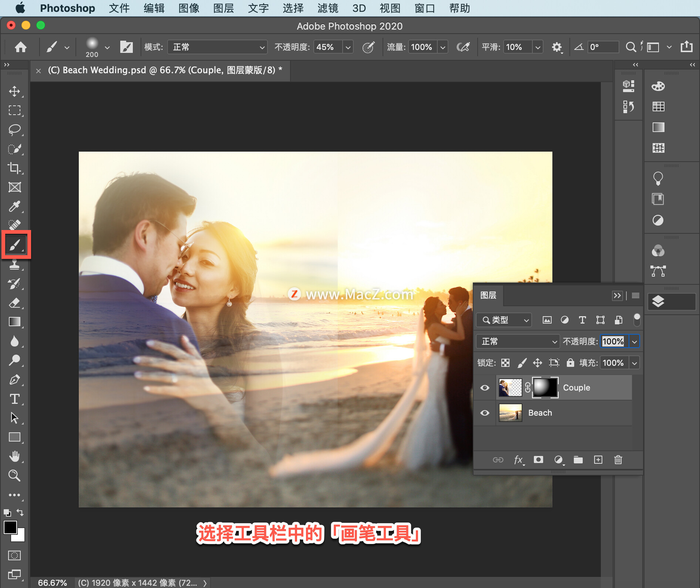Viewport: 700px width, 588px height.
Task: Expand the brush opacity 45% dropdown
Action: click(x=348, y=47)
